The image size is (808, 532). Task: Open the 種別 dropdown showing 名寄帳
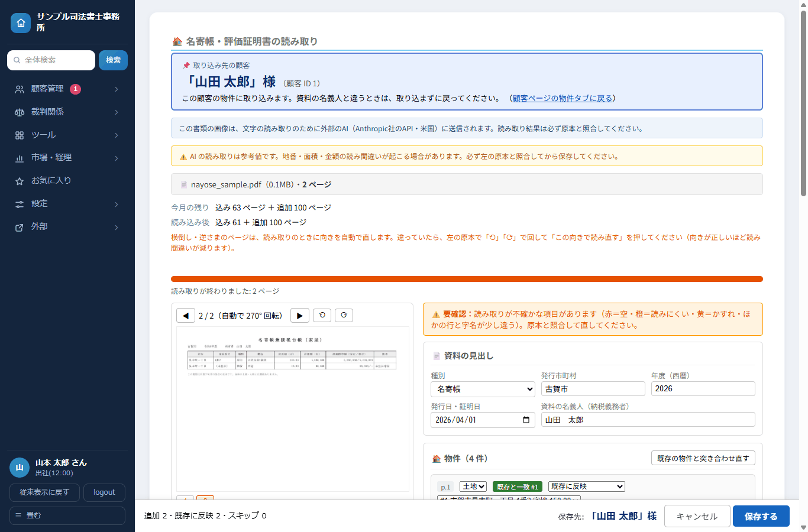point(483,389)
